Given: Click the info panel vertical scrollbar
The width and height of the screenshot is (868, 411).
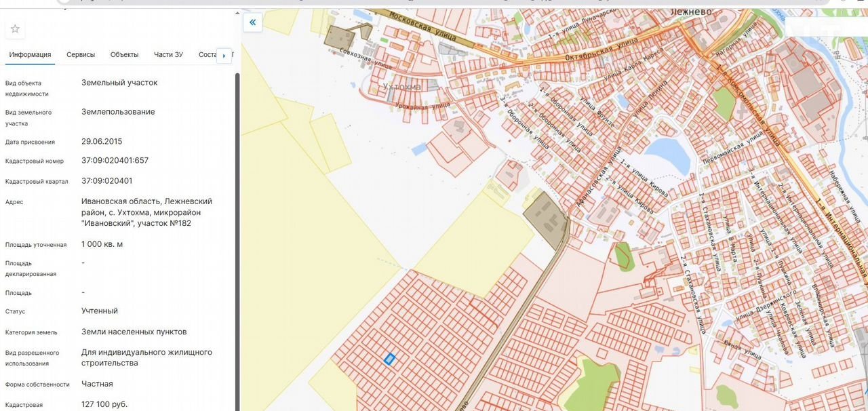Looking at the screenshot, I should pos(237,203).
